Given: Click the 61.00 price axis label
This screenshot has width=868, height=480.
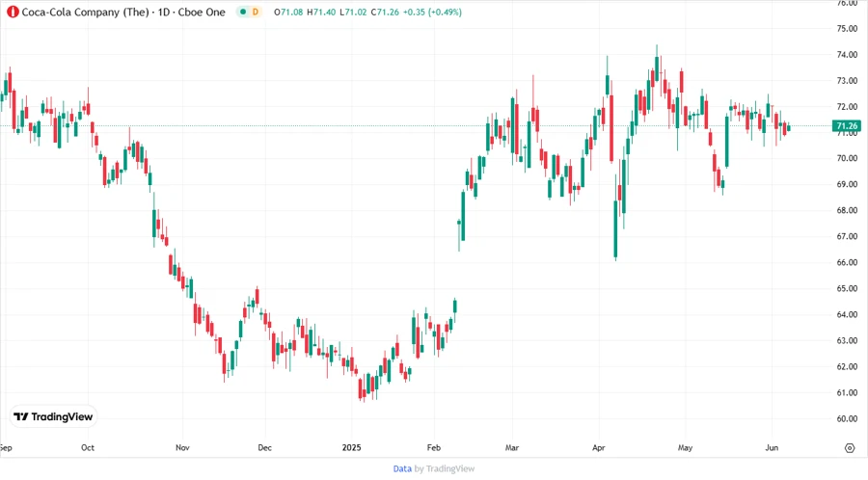Looking at the screenshot, I should click(847, 393).
